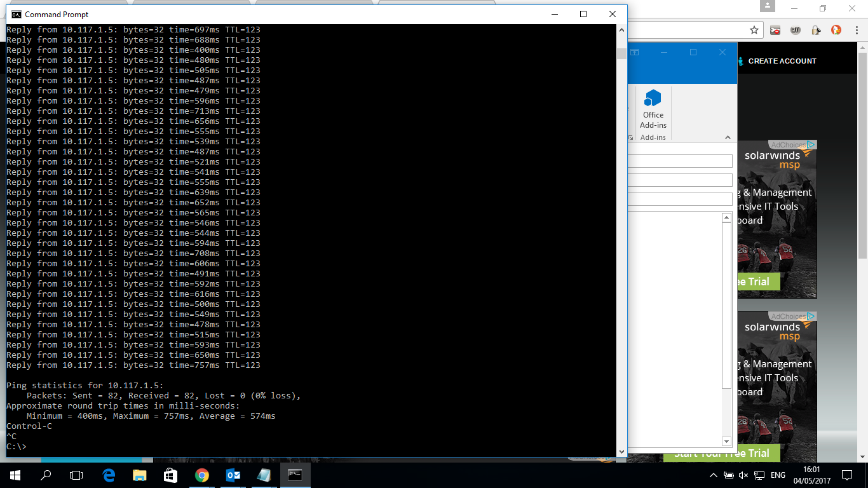
Task: Click the reply line with time=697ms
Action: pos(133,30)
